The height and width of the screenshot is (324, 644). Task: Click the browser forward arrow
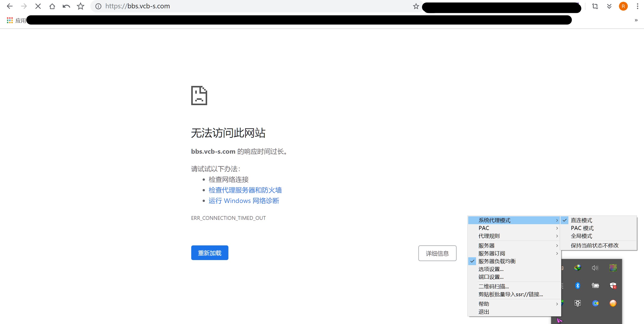pos(24,6)
